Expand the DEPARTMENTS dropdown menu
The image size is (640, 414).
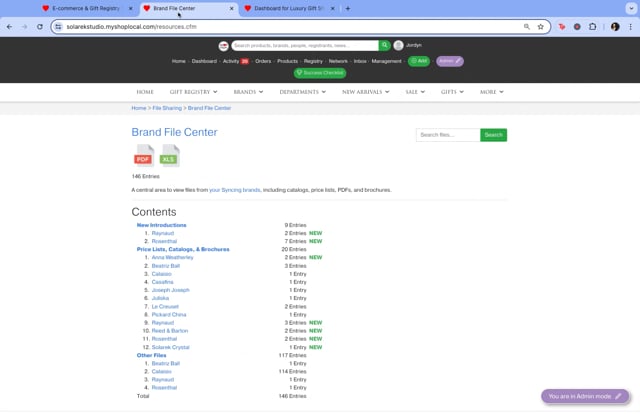click(302, 92)
